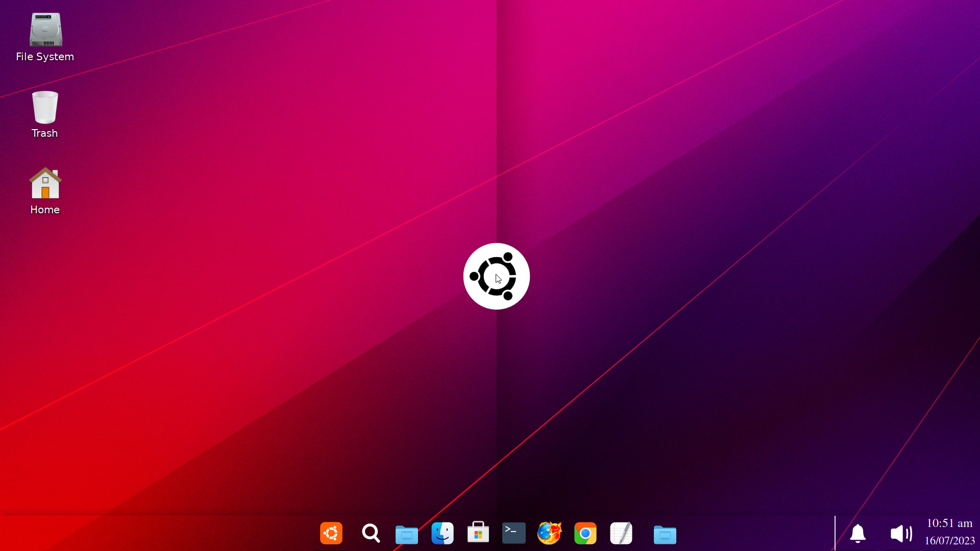This screenshot has height=551, width=980.
Task: Click the magnifying glass search launcher
Action: pyautogui.click(x=371, y=534)
